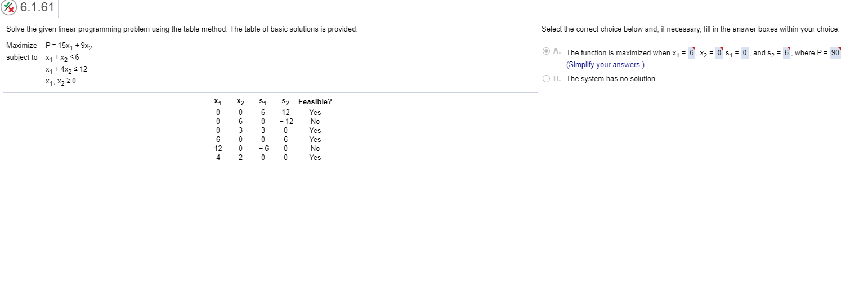This screenshot has height=297, width=868.
Task: Click the red corner marker on the x2 answer
Action: coord(721,48)
